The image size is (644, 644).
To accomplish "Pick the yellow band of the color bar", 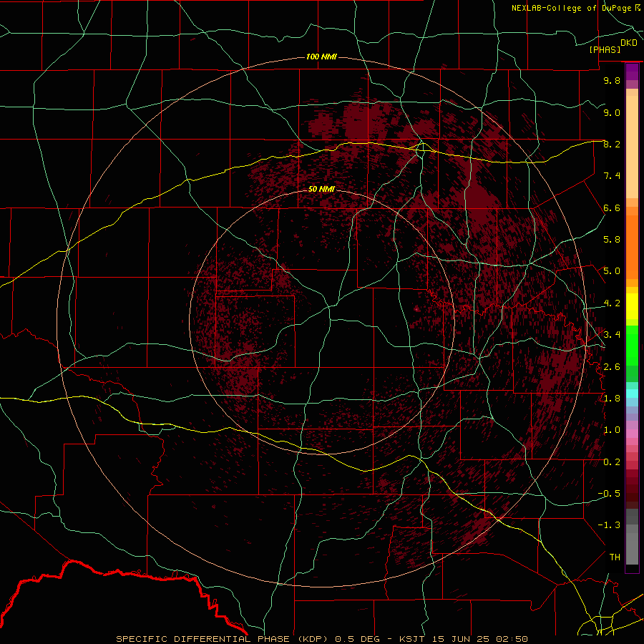I will click(x=632, y=306).
